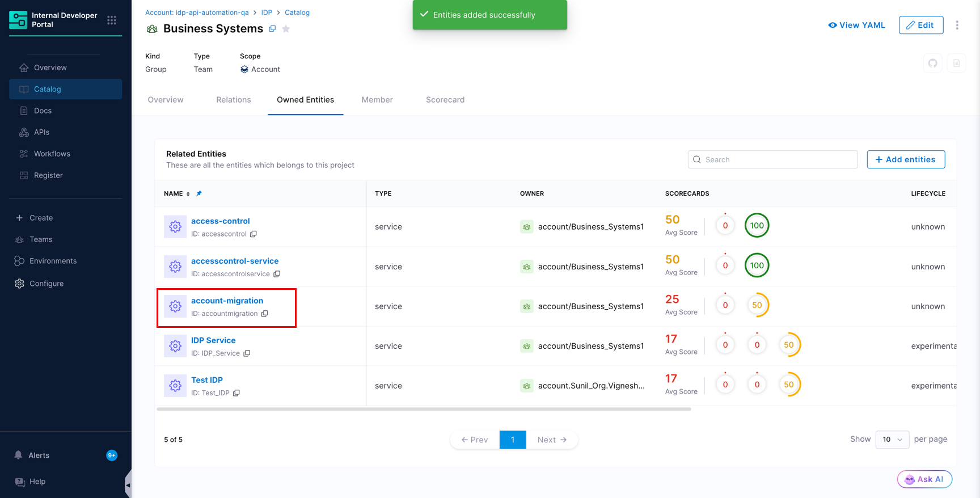This screenshot has width=980, height=498.
Task: Click the docs icon beside GitHub
Action: pos(956,63)
